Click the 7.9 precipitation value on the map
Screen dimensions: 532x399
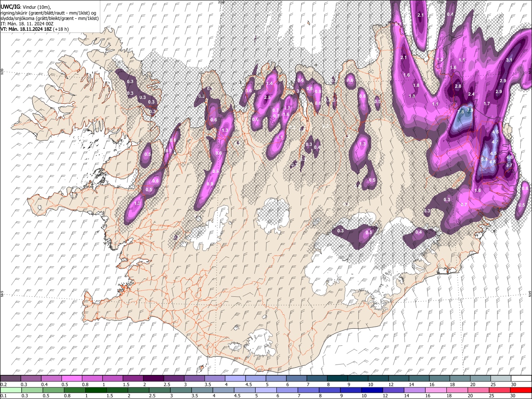click(470, 111)
